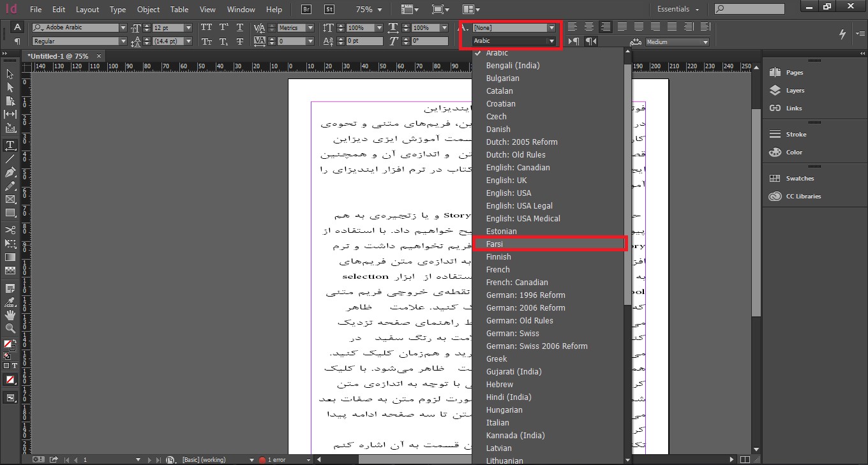Select the Free Transform tool
Image resolution: width=868 pixels, height=465 pixels.
[x=10, y=244]
